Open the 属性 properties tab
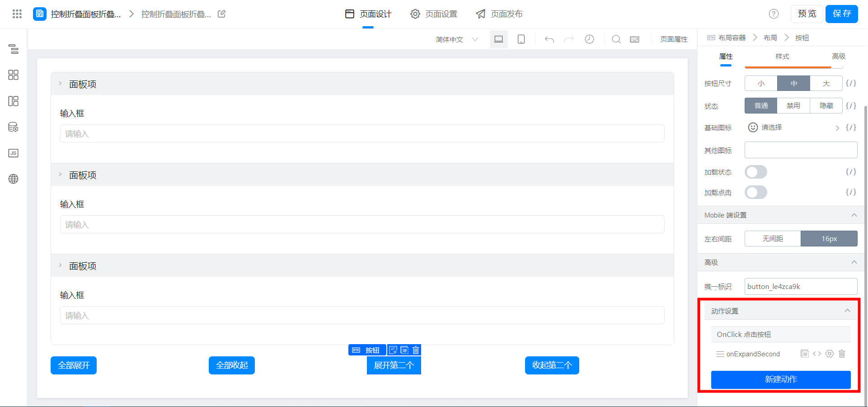868x407 pixels. (x=726, y=57)
